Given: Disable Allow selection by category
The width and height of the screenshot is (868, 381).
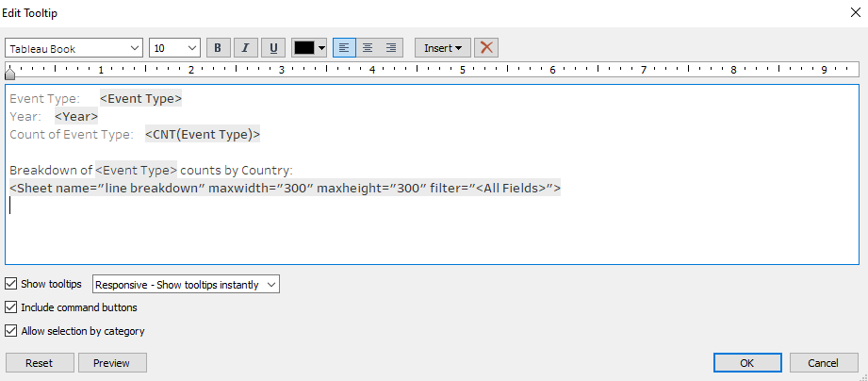Looking at the screenshot, I should (11, 331).
